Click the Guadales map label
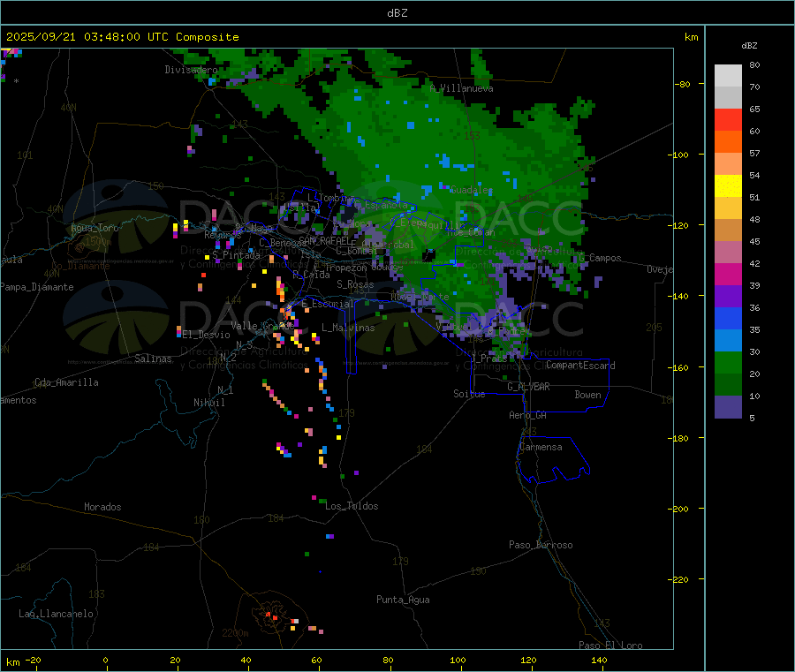 pos(471,190)
